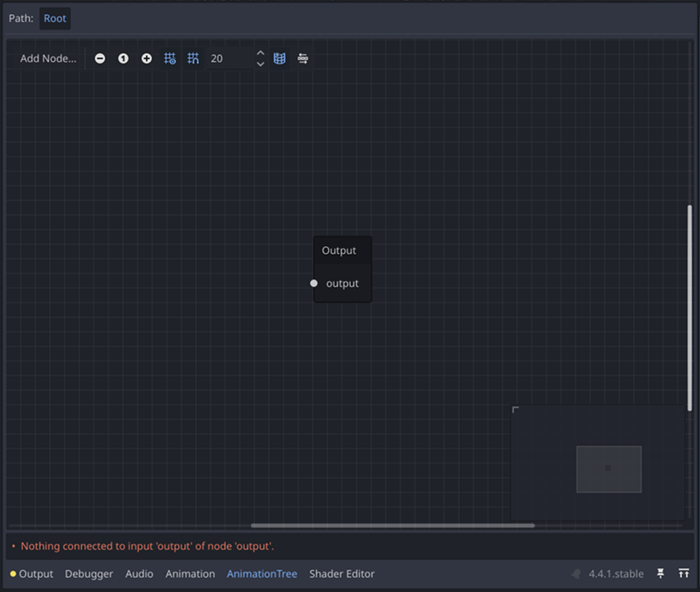
Task: Select the Output node title
Action: click(x=339, y=250)
